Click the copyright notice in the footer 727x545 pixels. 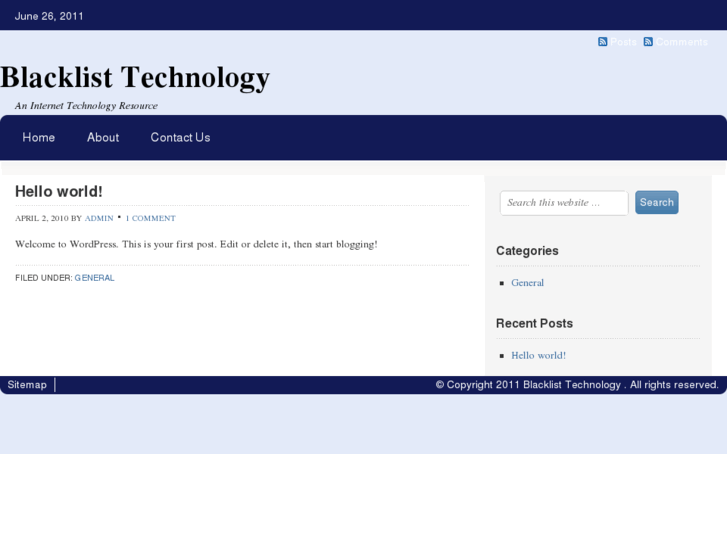point(577,385)
